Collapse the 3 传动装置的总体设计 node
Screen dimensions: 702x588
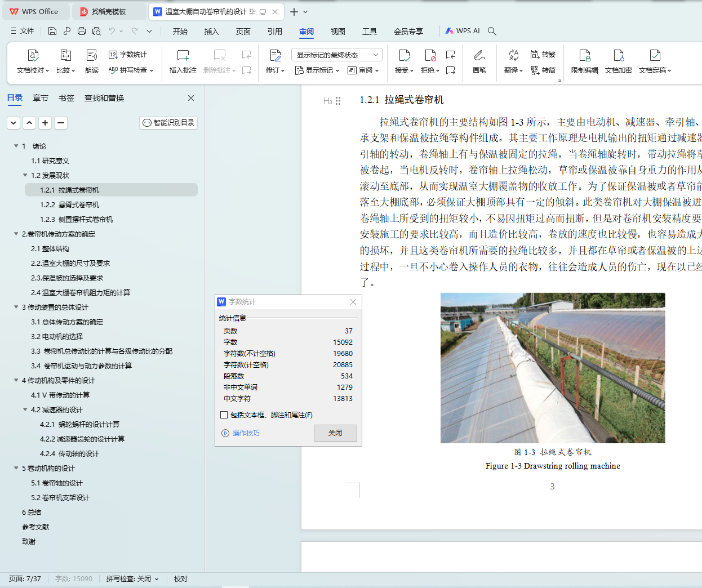point(16,307)
